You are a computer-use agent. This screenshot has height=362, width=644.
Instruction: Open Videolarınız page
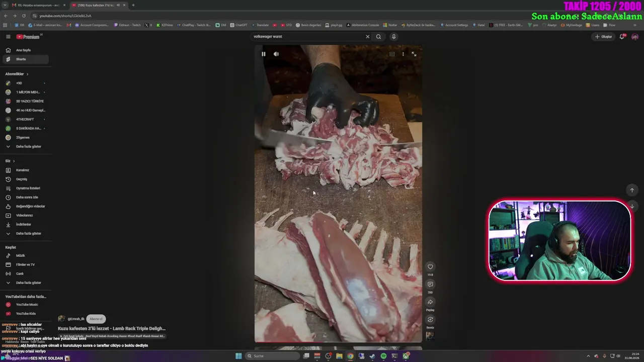(x=25, y=215)
